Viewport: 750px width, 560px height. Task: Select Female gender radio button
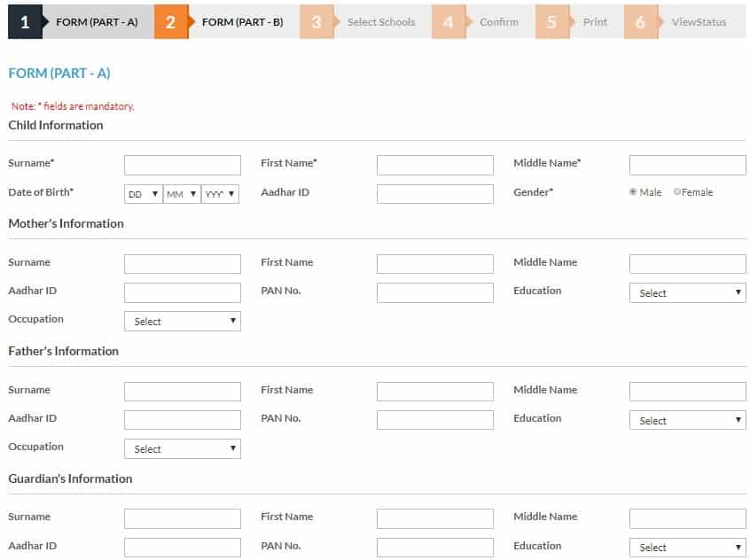pos(676,191)
